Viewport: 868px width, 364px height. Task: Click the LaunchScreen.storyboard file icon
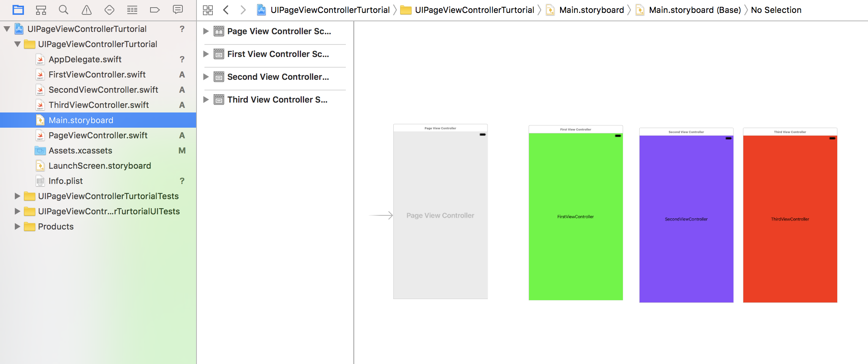coord(40,166)
